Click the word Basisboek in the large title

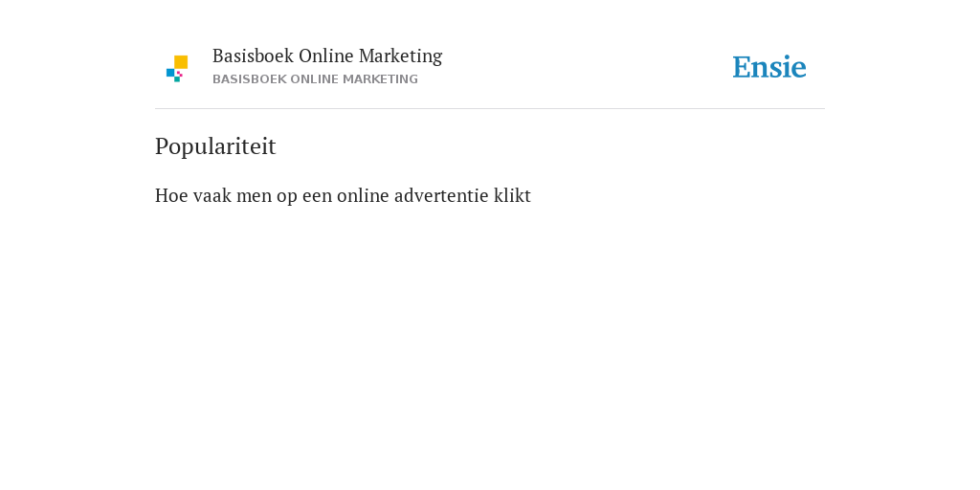point(253,56)
